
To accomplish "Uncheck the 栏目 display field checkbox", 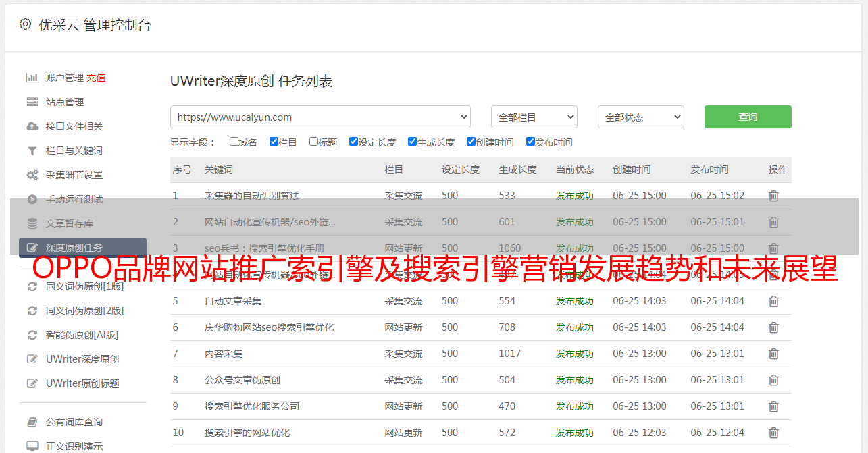I will coord(274,142).
